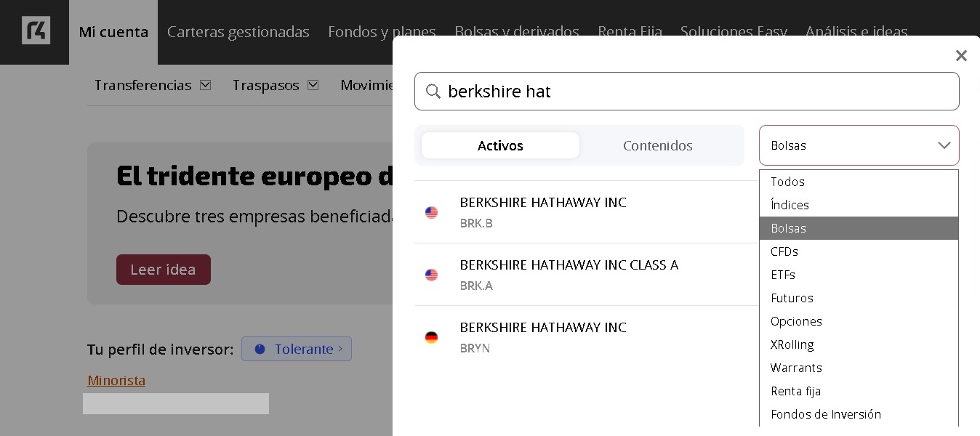
Task: Expand the Transferencias submenu
Action: pos(205,85)
